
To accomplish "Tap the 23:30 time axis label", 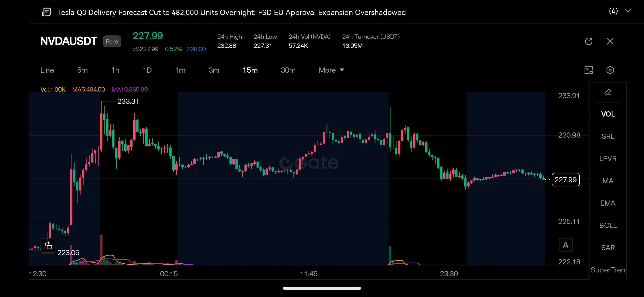I will (449, 274).
